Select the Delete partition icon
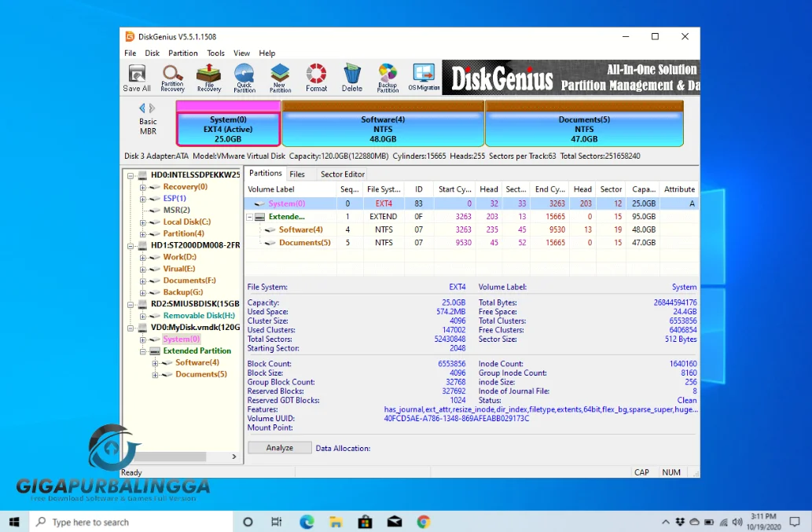 [351, 76]
